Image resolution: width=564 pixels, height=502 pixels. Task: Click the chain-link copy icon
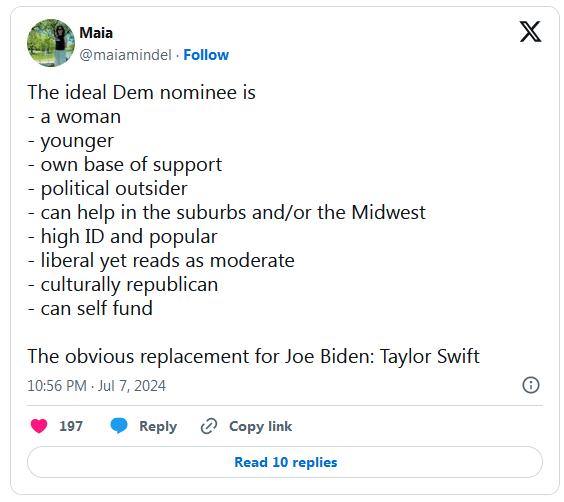(x=209, y=426)
